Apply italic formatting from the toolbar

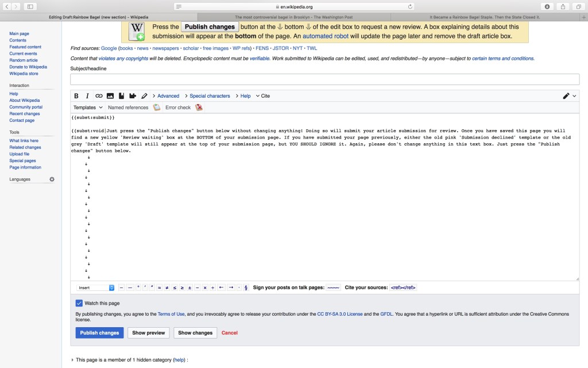[x=87, y=96]
